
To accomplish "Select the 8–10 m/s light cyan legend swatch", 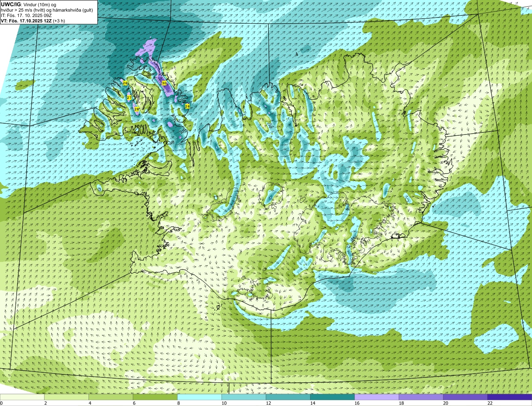I will click(x=199, y=397).
